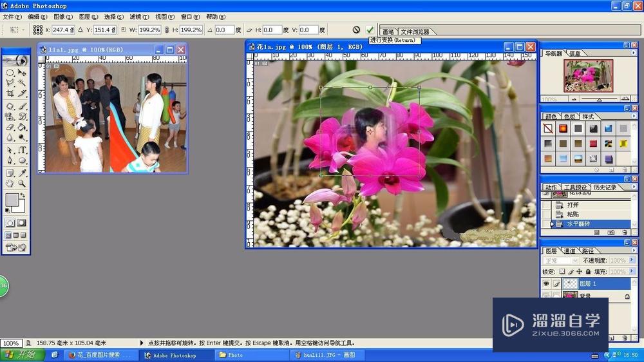The height and width of the screenshot is (362, 644).
Task: Toggle relative positioning triangle between X and Y
Action: [80, 30]
